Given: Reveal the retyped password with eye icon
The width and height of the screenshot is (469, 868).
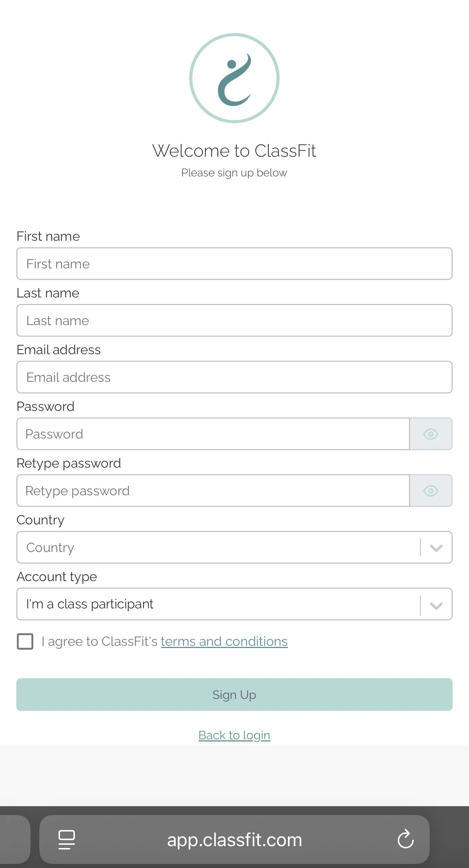Looking at the screenshot, I should (431, 491).
